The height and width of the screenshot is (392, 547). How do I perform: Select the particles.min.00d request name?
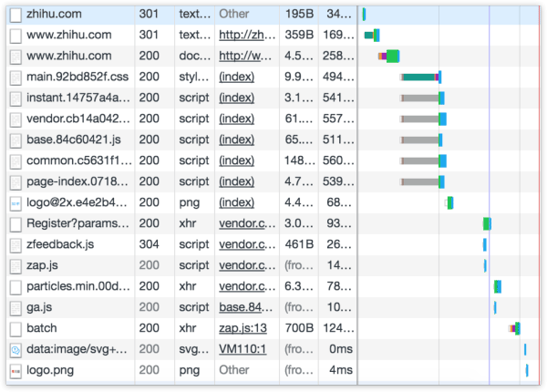click(78, 286)
